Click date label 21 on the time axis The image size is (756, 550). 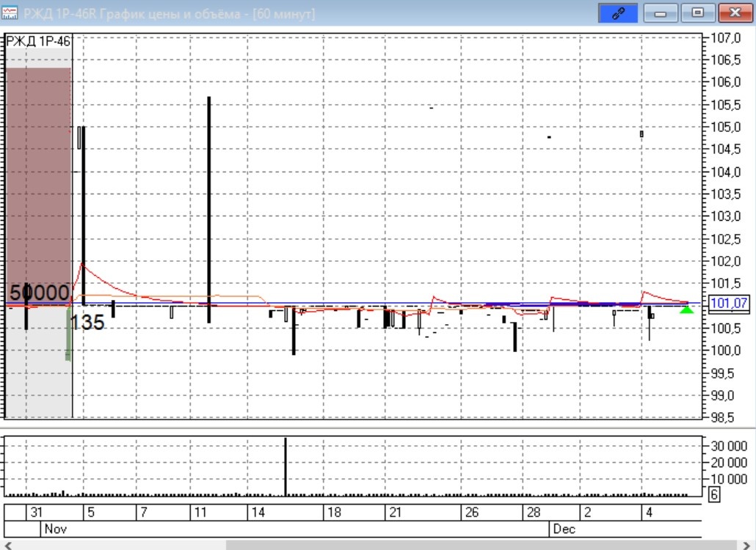(396, 512)
